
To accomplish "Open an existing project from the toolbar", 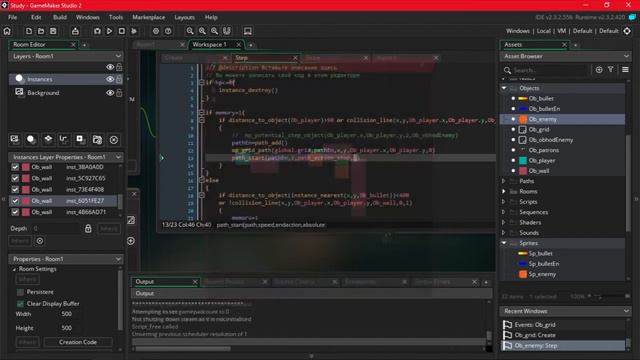I will coord(41,31).
